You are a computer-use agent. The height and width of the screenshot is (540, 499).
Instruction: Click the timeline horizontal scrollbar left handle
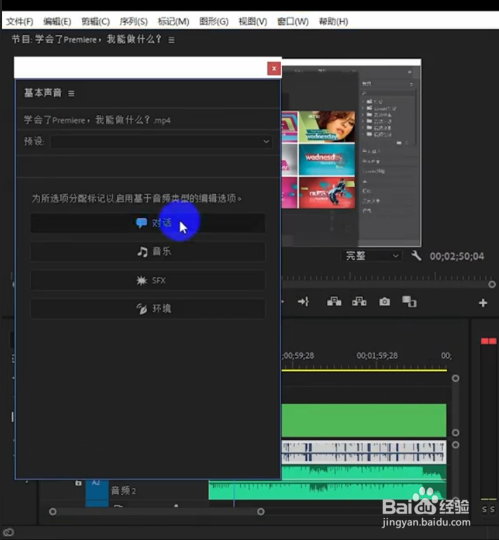53,512
